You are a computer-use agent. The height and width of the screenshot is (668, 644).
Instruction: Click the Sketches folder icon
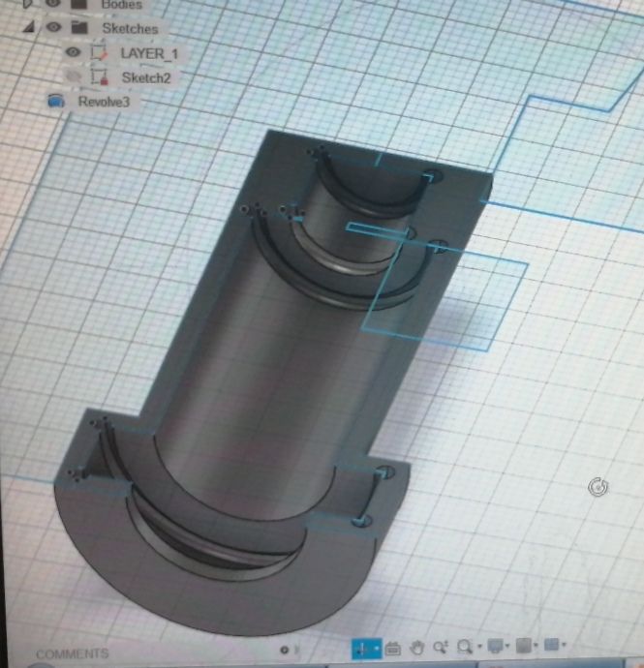coord(79,28)
